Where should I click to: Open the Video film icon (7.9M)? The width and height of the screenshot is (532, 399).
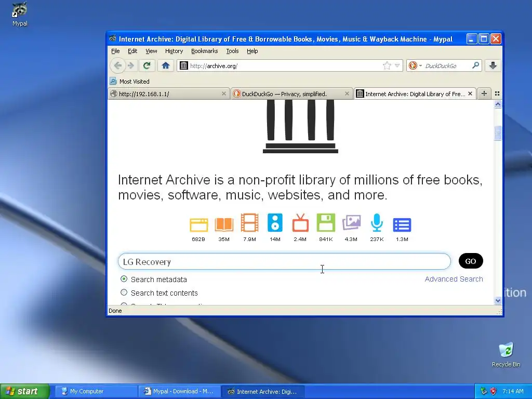249,223
